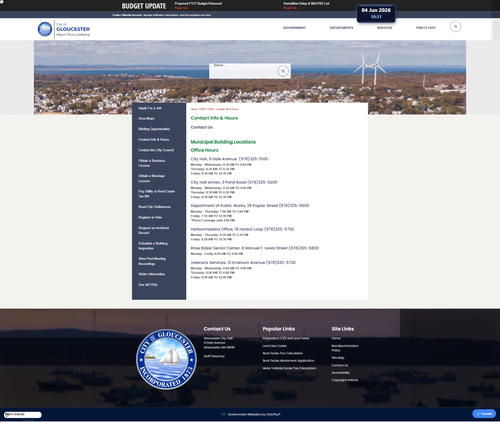Click See all FAQs in sidebar
The height and width of the screenshot is (422, 500).
coord(148,285)
